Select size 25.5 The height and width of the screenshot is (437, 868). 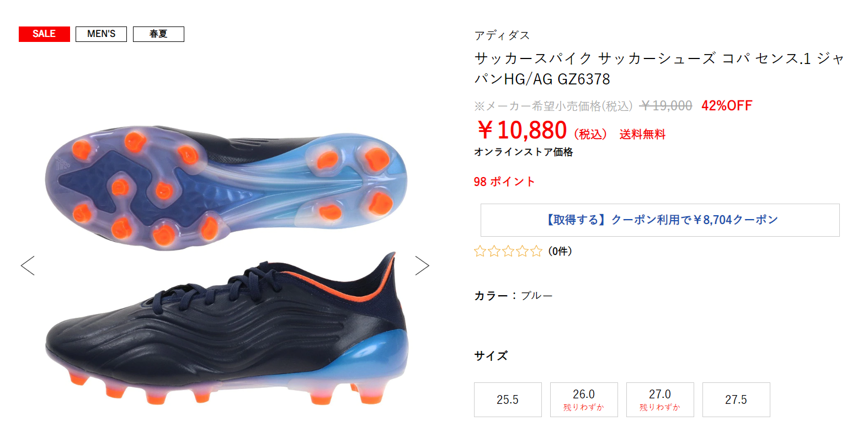pos(508,399)
